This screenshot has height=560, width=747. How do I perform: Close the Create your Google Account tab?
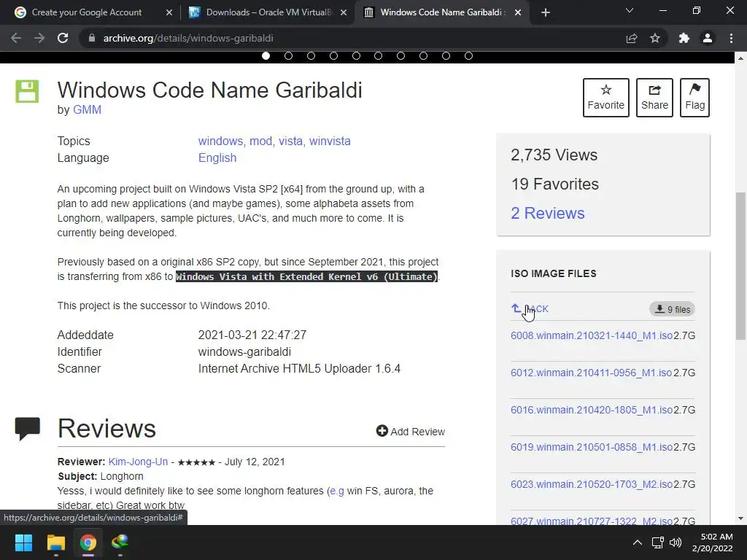(x=169, y=12)
